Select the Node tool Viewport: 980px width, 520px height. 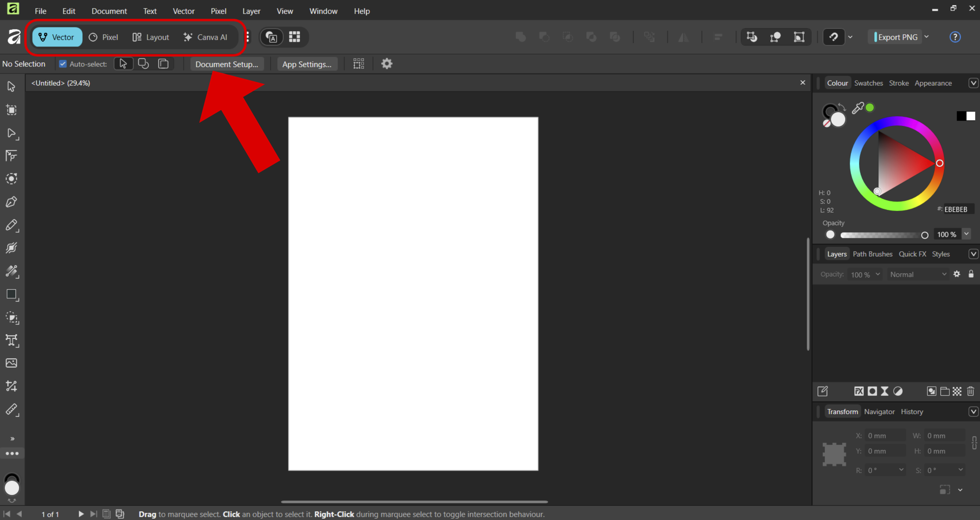click(11, 133)
